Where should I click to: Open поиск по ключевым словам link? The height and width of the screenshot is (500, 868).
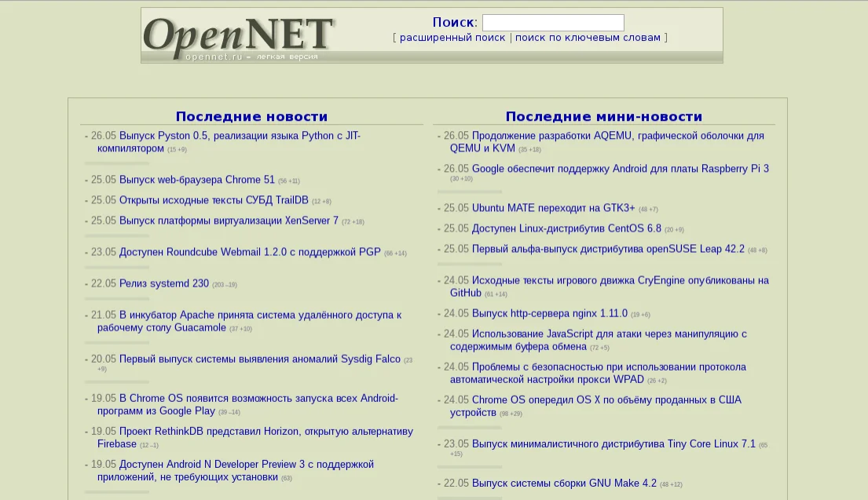pos(588,38)
